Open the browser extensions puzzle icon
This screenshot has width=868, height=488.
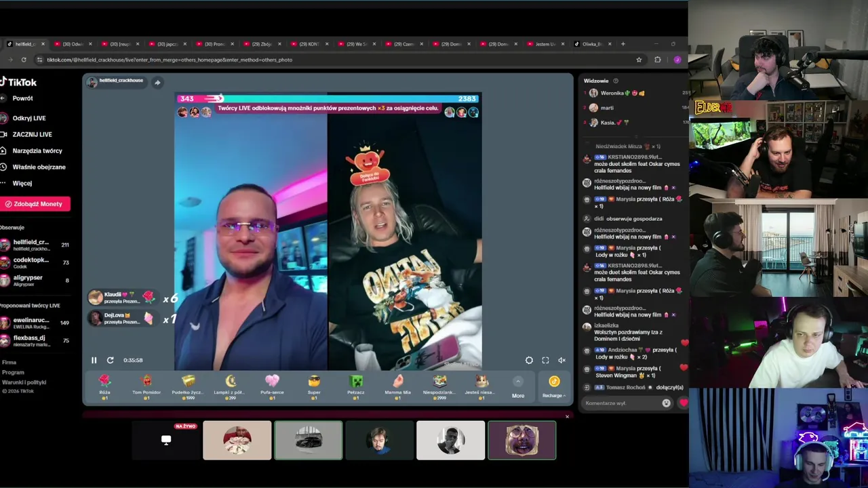click(657, 60)
